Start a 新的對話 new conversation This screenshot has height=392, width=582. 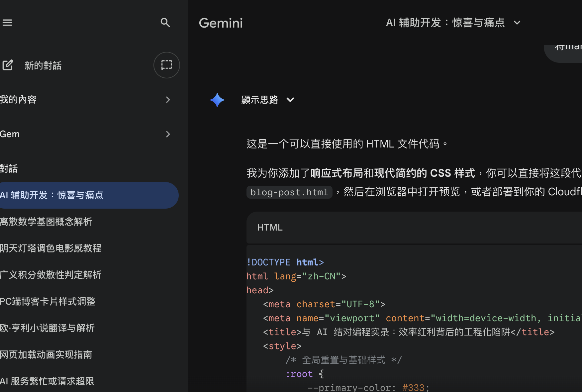point(43,65)
